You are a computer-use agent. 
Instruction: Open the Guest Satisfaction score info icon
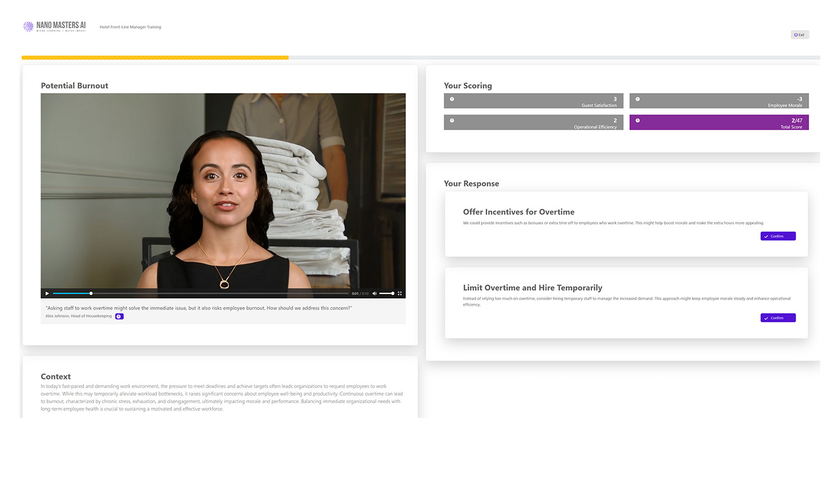tap(452, 99)
